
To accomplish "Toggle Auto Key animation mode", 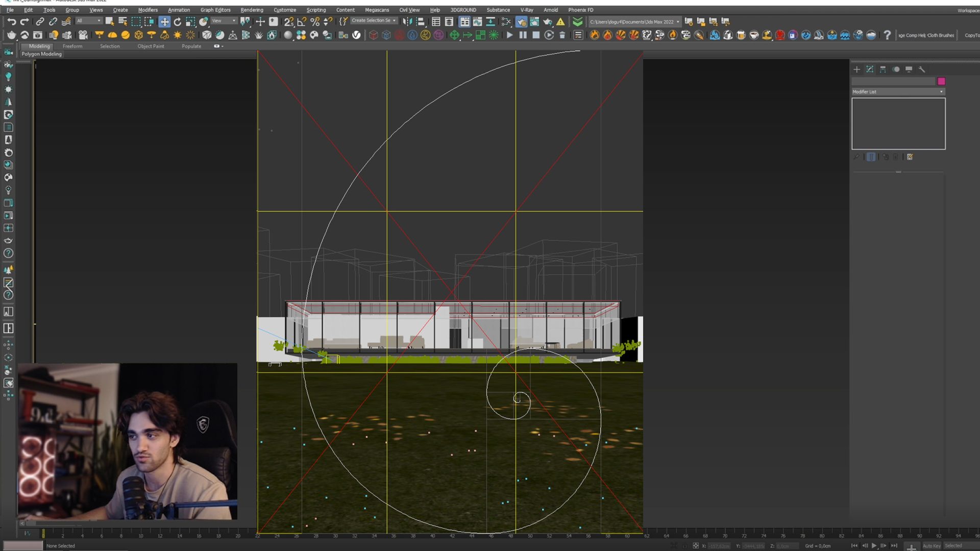I will pos(931,546).
